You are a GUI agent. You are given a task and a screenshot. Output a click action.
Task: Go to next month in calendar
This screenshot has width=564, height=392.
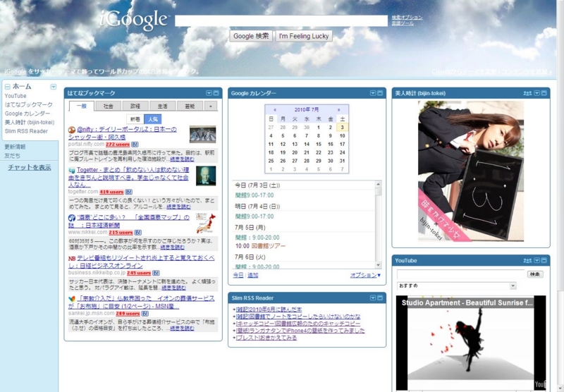tap(338, 110)
